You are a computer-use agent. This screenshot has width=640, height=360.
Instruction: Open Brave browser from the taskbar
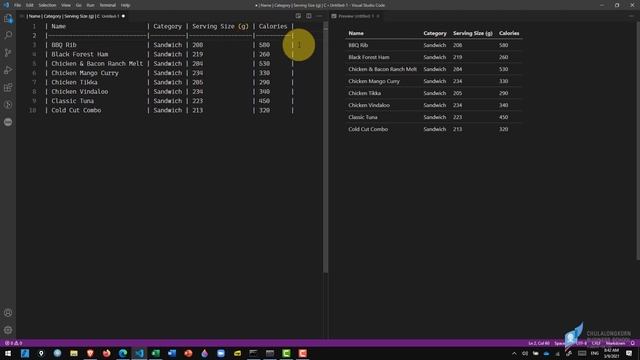coord(90,353)
